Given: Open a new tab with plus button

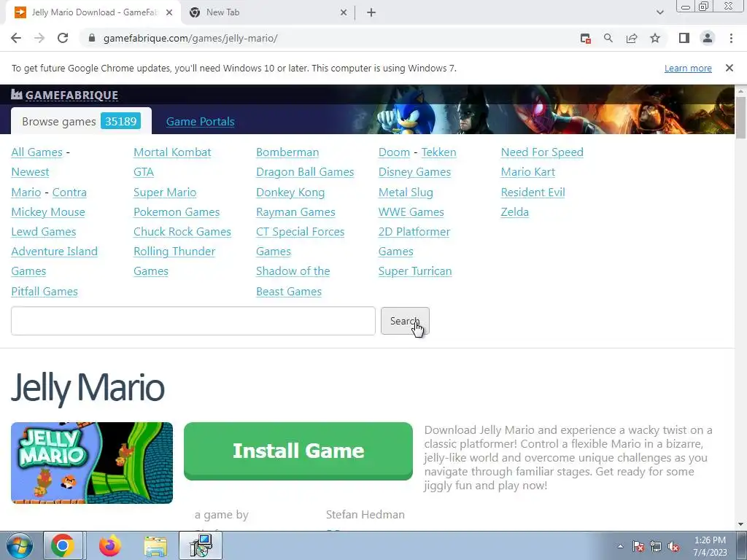Looking at the screenshot, I should pyautogui.click(x=371, y=12).
